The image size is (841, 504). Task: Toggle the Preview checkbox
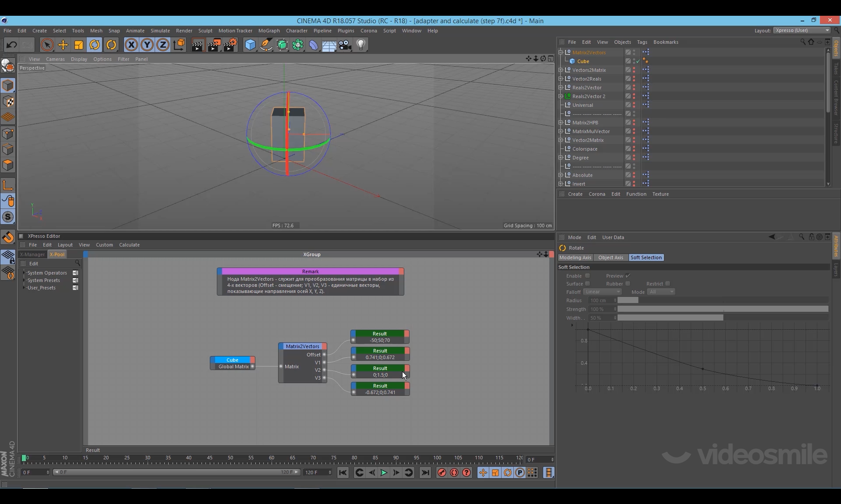pos(628,276)
